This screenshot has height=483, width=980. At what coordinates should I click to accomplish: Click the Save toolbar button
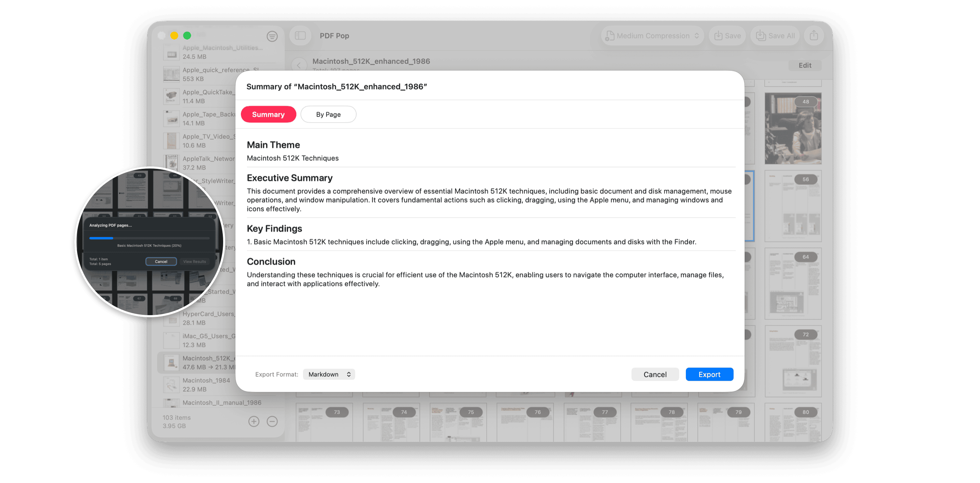coord(727,36)
